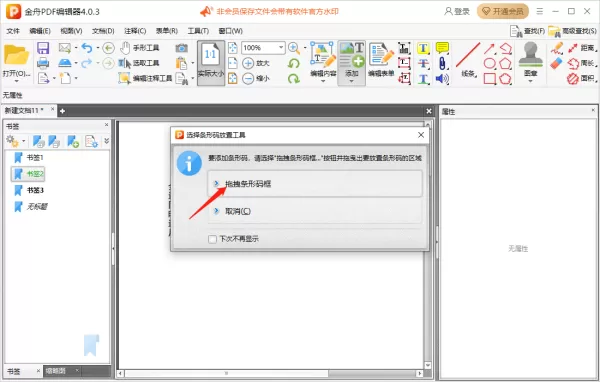Select the pencil freehand drawing tool
This screenshot has height=382, width=600.
pyautogui.click(x=556, y=48)
